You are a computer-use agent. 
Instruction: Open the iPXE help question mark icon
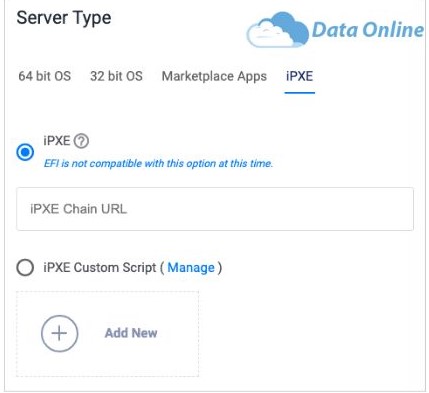tap(81, 141)
